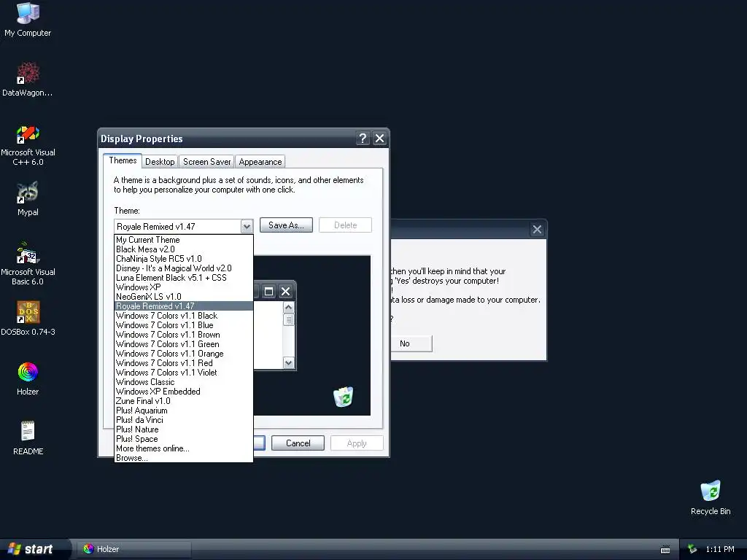Click the preview window close X
The image size is (747, 560).
pyautogui.click(x=285, y=292)
